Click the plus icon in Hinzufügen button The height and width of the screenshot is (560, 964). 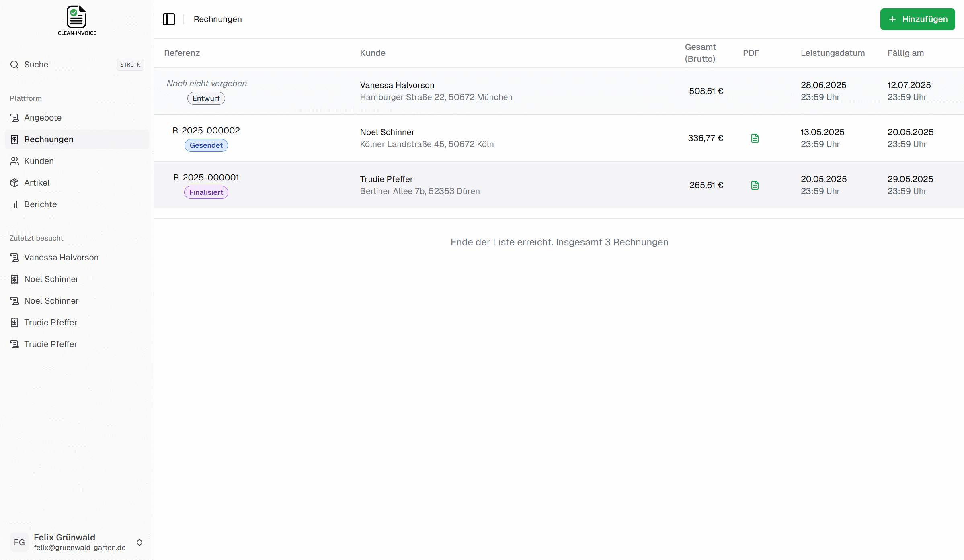click(x=892, y=19)
